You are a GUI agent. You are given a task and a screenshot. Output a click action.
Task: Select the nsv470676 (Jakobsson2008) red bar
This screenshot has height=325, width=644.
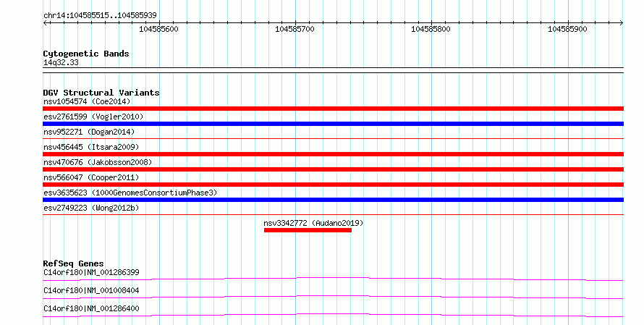[333, 169]
